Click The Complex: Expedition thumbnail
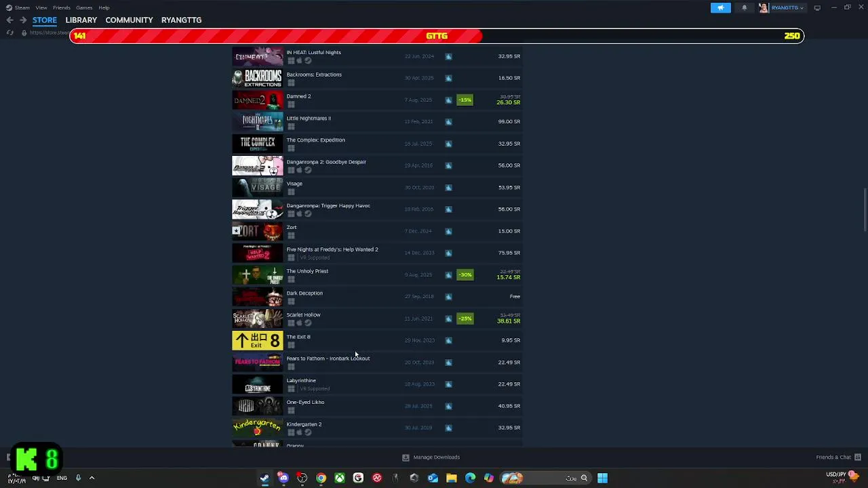Viewport: 868px width, 488px height. [257, 144]
